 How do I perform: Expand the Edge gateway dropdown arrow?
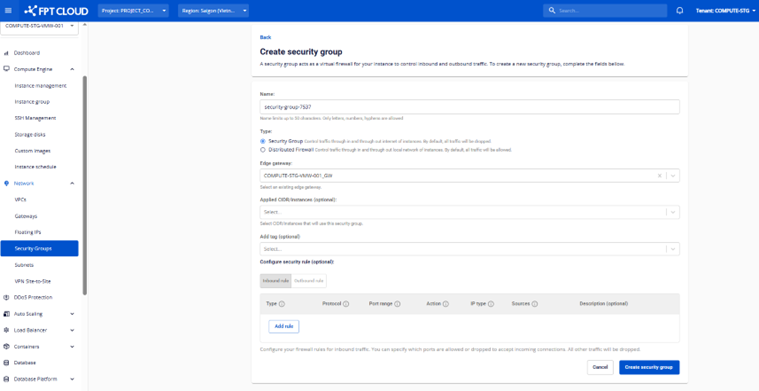click(673, 176)
